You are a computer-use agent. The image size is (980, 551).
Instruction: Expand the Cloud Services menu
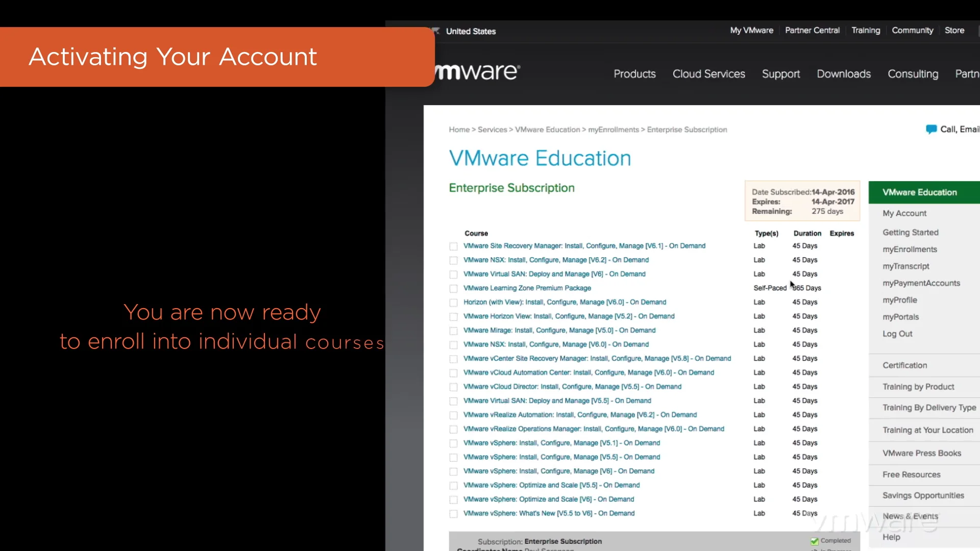(708, 74)
